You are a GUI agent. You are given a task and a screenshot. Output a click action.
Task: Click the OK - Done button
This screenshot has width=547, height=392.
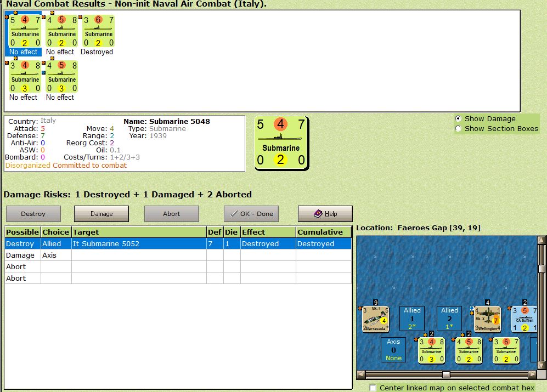click(x=251, y=214)
